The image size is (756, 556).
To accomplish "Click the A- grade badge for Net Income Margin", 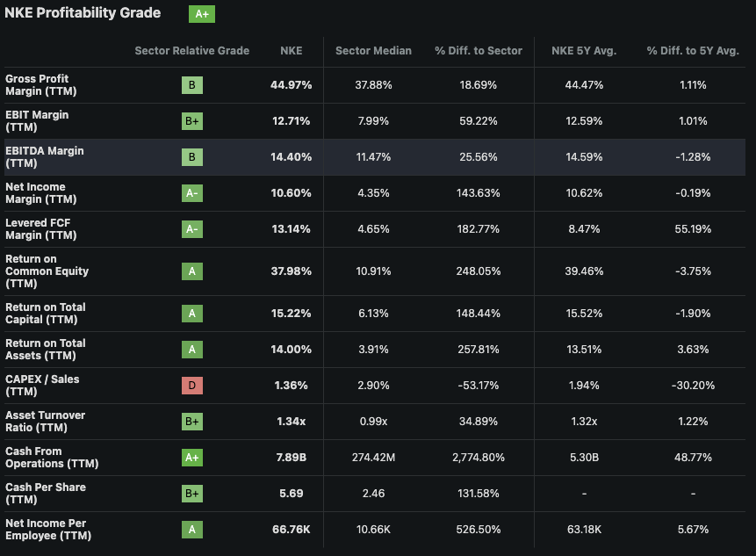I will click(x=192, y=193).
